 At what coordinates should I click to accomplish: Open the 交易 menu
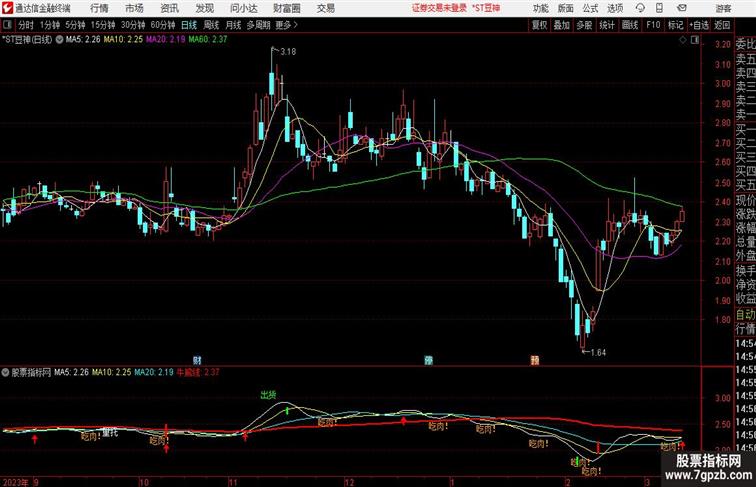click(326, 8)
